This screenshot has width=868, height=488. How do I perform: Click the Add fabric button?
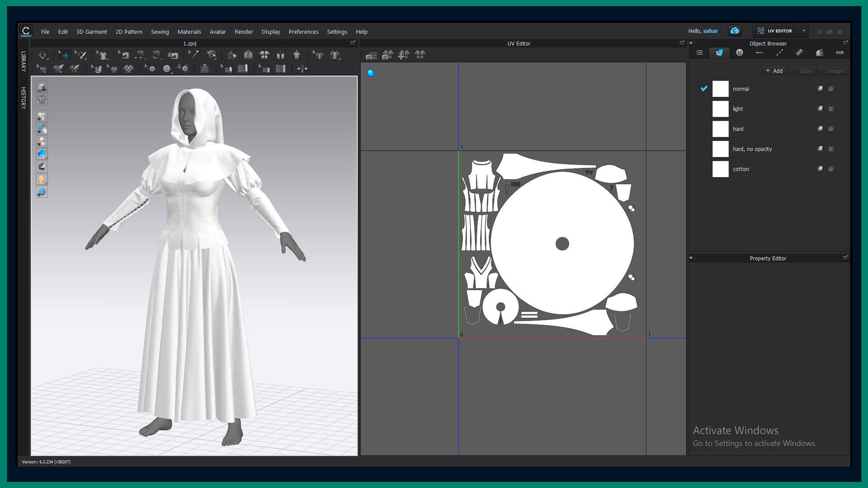[774, 71]
